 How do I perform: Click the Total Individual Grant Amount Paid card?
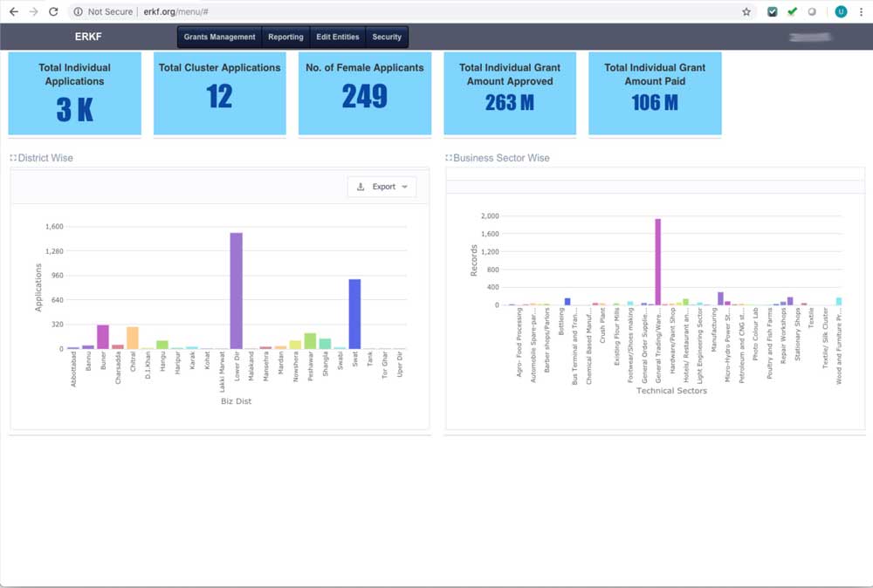655,92
